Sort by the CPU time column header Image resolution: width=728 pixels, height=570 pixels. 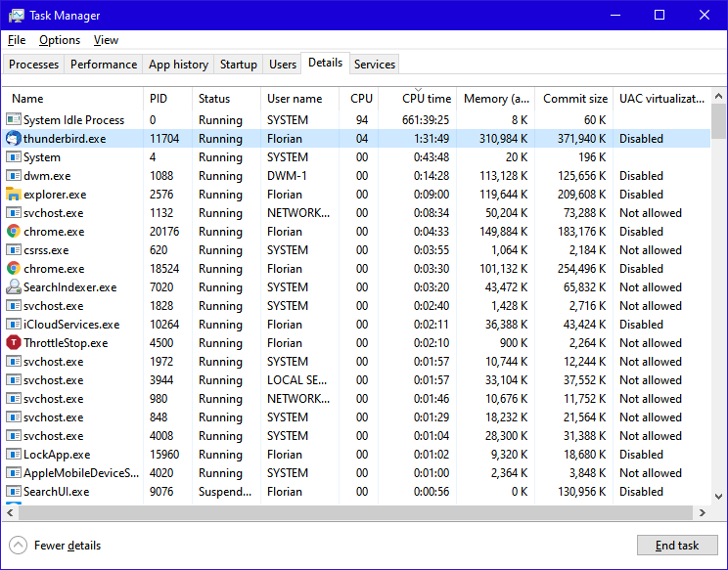pyautogui.click(x=427, y=99)
